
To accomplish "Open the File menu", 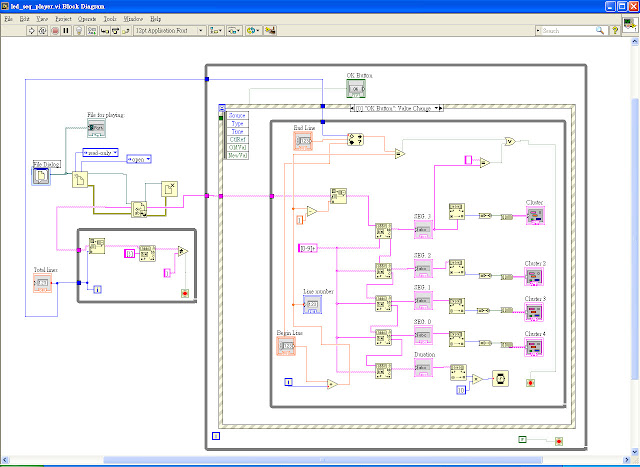I will pyautogui.click(x=8, y=19).
